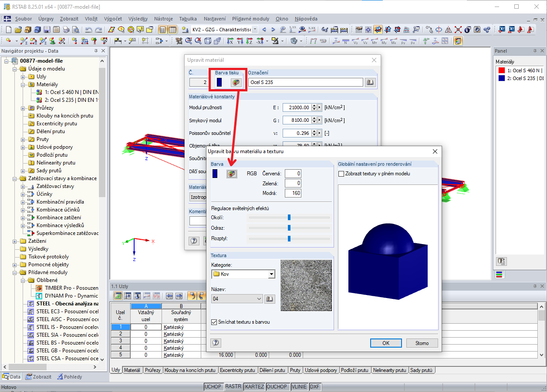Switch to the Průřezy table tab
The image size is (547, 392).
[x=152, y=370]
